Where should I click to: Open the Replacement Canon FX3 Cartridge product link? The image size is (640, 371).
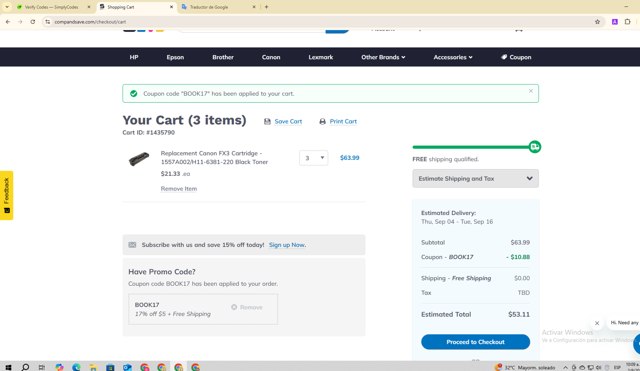(214, 158)
